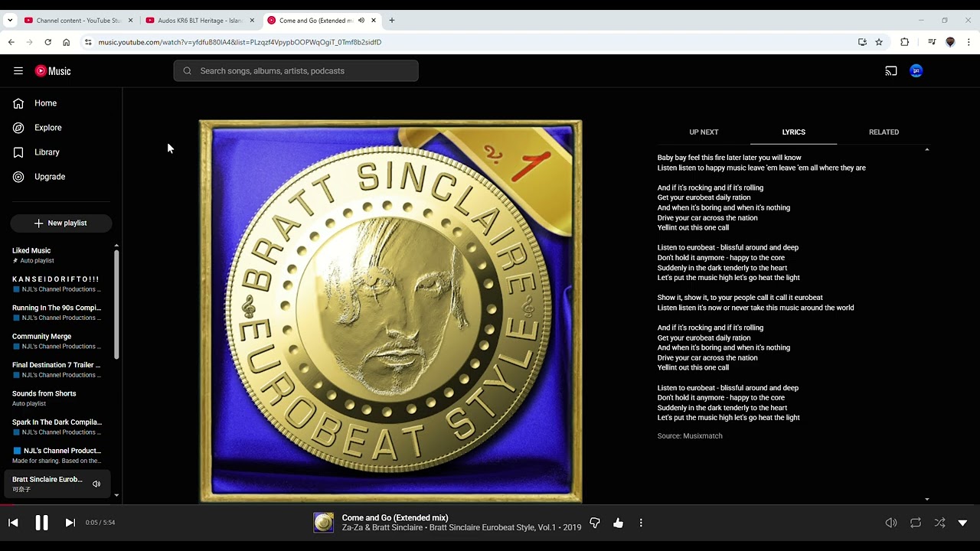The height and width of the screenshot is (551, 980).
Task: Pause the current song
Action: (41, 523)
